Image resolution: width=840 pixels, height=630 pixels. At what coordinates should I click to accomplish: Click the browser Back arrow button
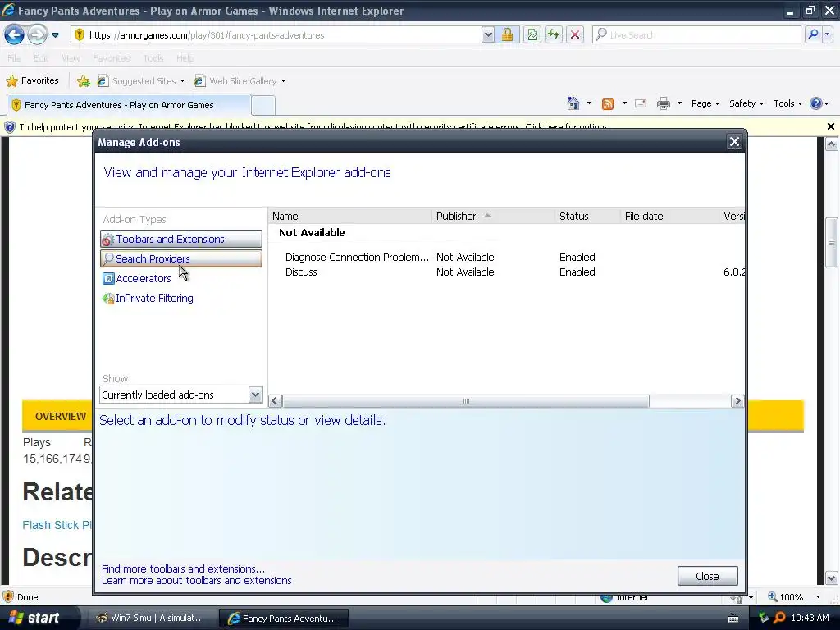pos(15,34)
